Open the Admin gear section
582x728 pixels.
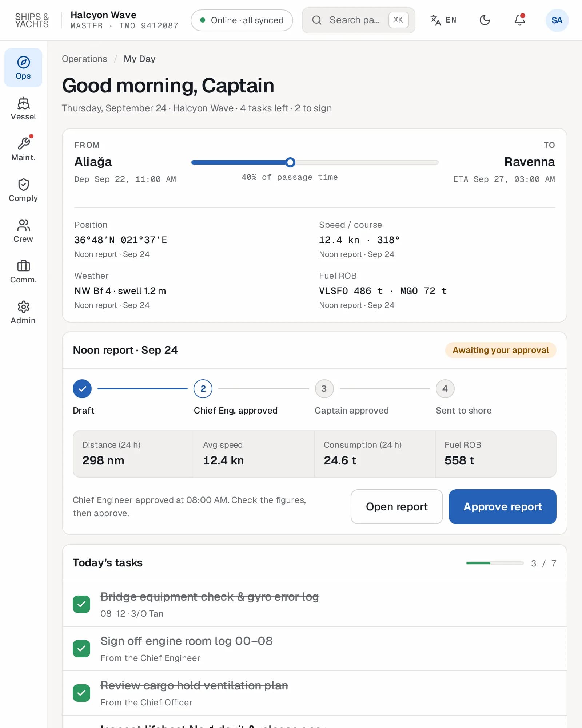23,312
